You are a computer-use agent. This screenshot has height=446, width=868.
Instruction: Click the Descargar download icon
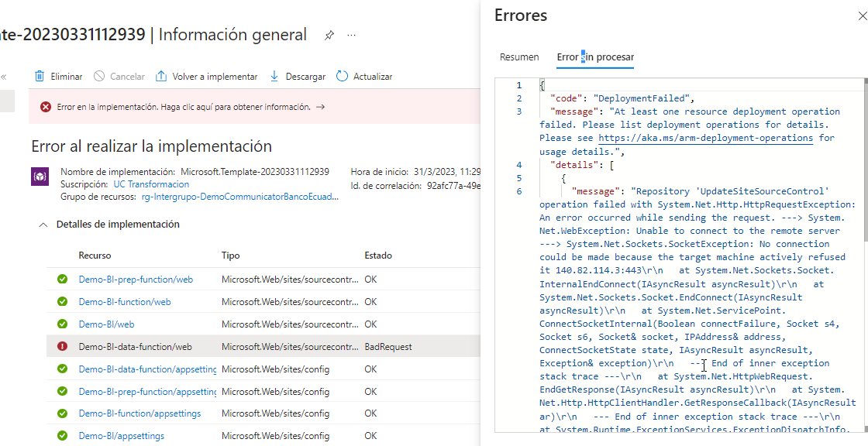click(273, 76)
